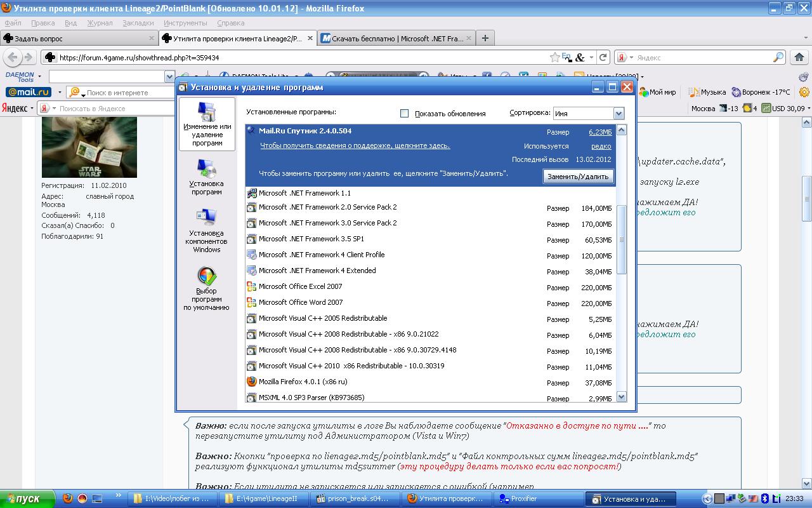The width and height of the screenshot is (812, 508).
Task: Bookmark this page with the star icon
Action: tap(555, 57)
